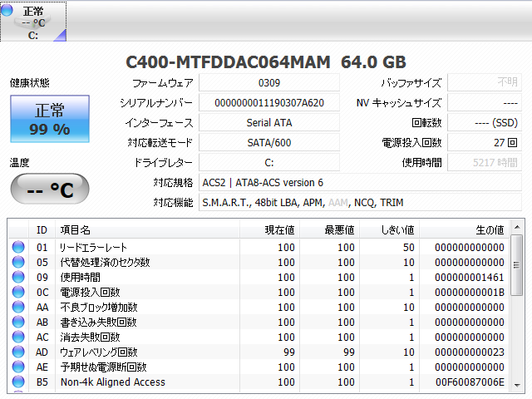Select the 消去失敗回数 attribute row
Screen dimensions: 532x399
click(259, 337)
